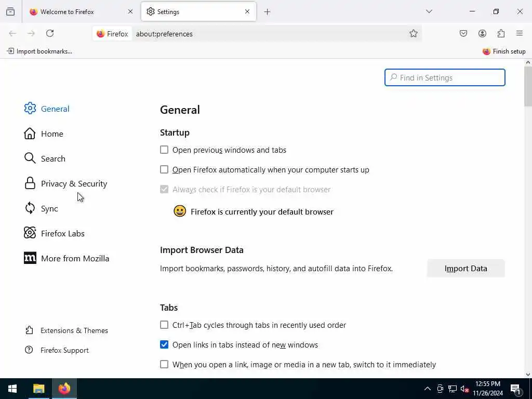Click the Import Data button
The height and width of the screenshot is (399, 532).
pos(465,269)
